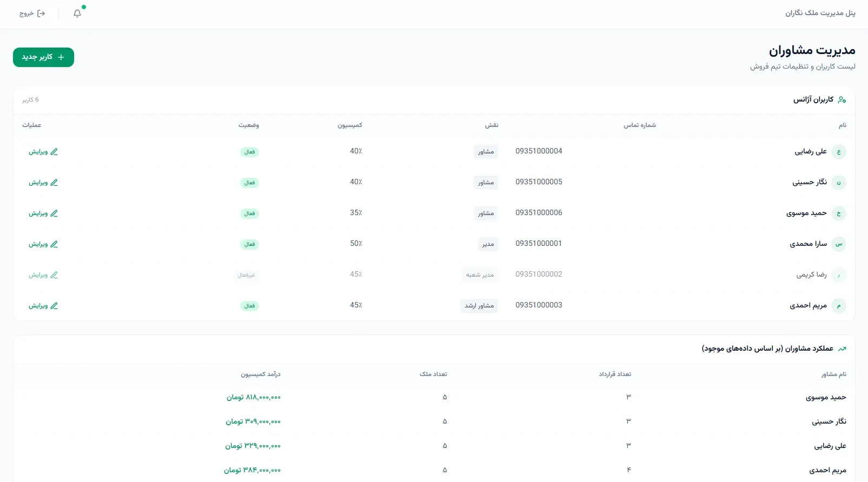Click the کمیسیون column header
Viewport: 868px width, 482px height.
click(350, 125)
